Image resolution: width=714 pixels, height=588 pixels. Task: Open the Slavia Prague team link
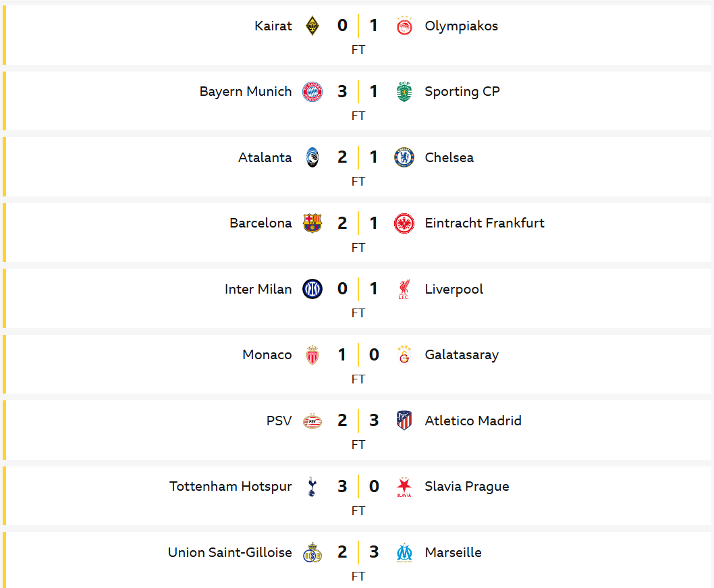click(467, 487)
